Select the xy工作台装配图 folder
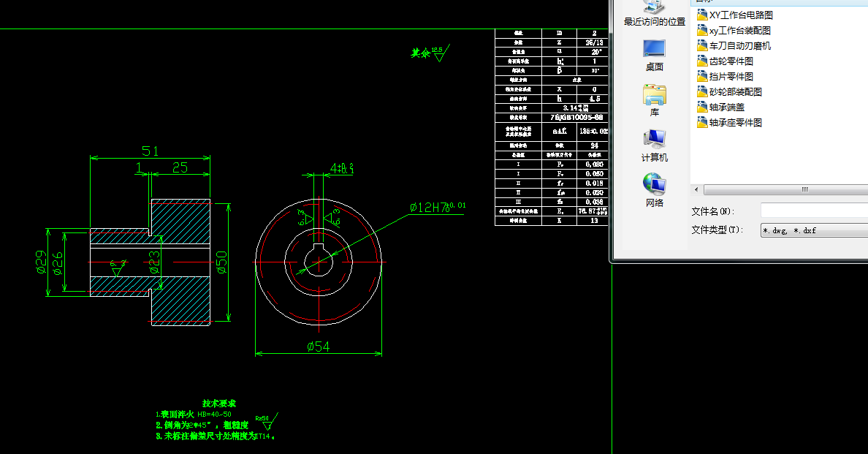Screen dimensions: 868x454 pos(734,31)
